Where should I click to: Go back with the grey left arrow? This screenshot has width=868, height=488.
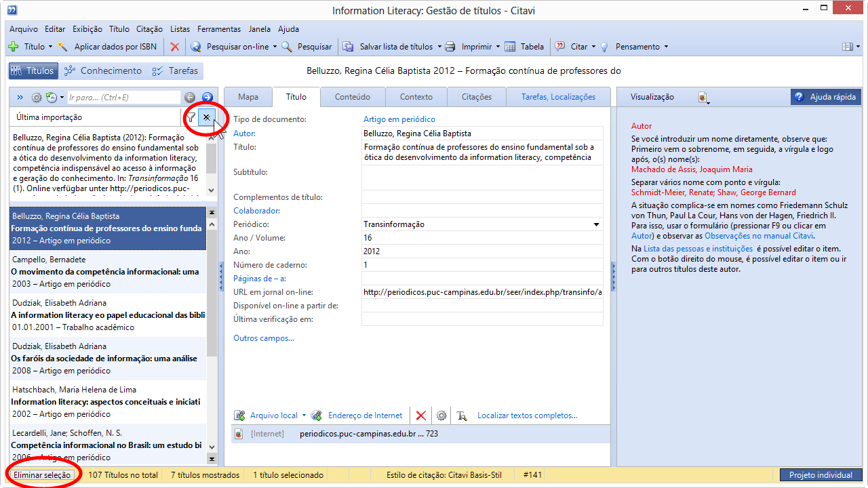190,98
